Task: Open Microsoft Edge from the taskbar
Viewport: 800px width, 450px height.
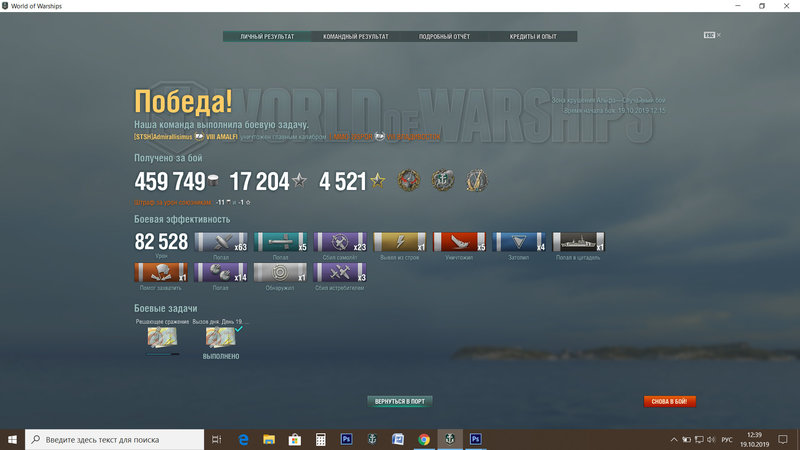Action: tap(243, 439)
